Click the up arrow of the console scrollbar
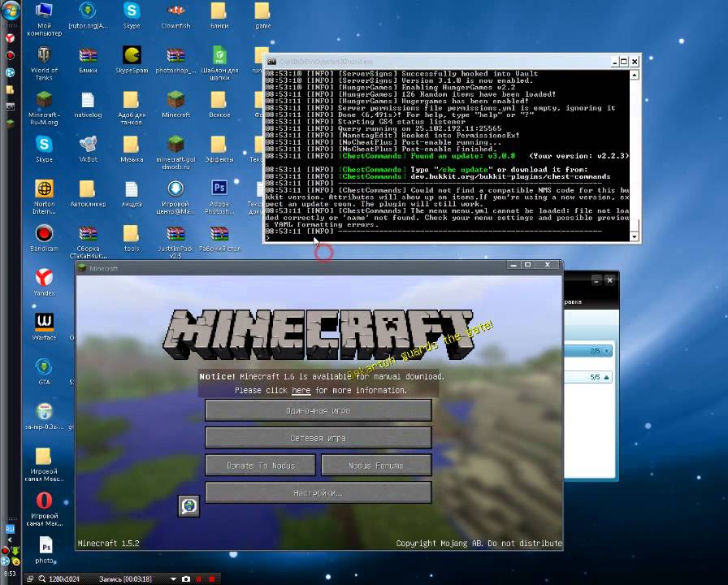This screenshot has width=728, height=585. click(635, 75)
